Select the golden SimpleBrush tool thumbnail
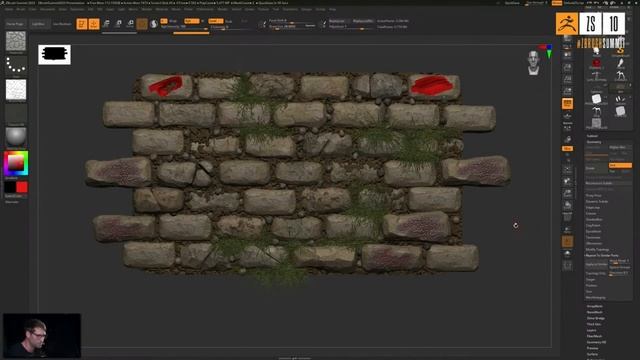640x360 pixels. (620, 51)
